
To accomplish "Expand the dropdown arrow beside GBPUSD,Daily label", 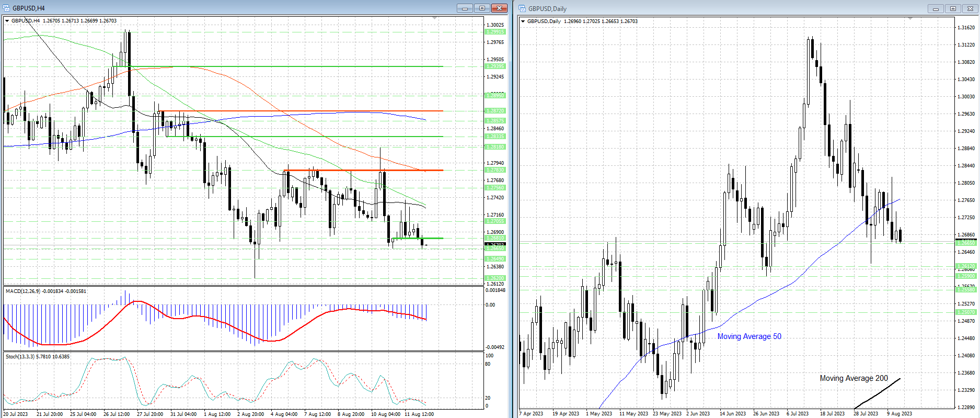I will click(x=523, y=21).
